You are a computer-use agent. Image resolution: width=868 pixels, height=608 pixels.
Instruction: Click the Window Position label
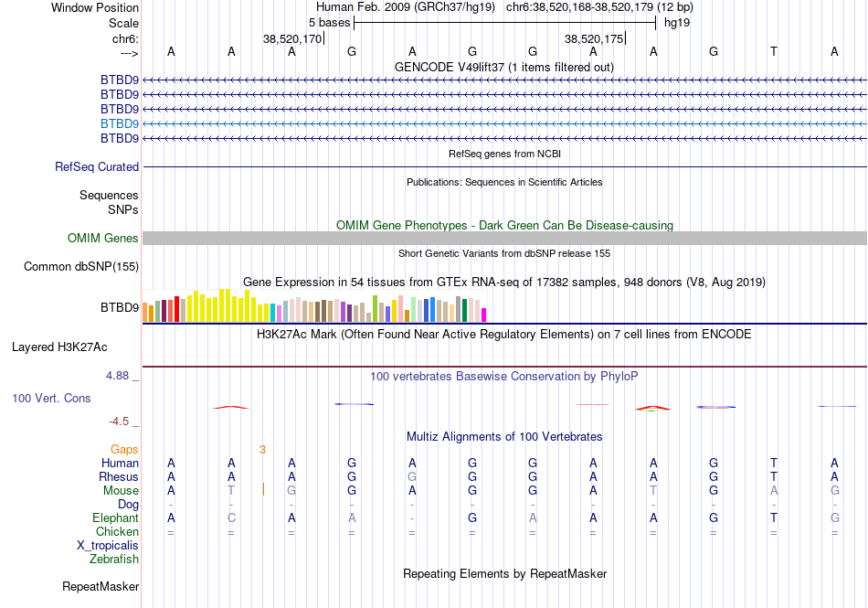pos(95,7)
